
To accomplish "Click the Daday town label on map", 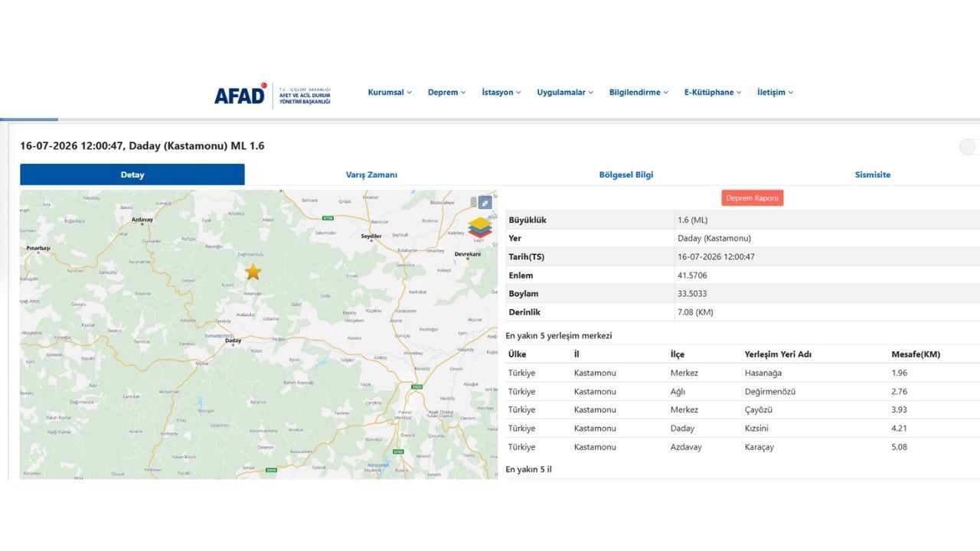I will pos(232,342).
